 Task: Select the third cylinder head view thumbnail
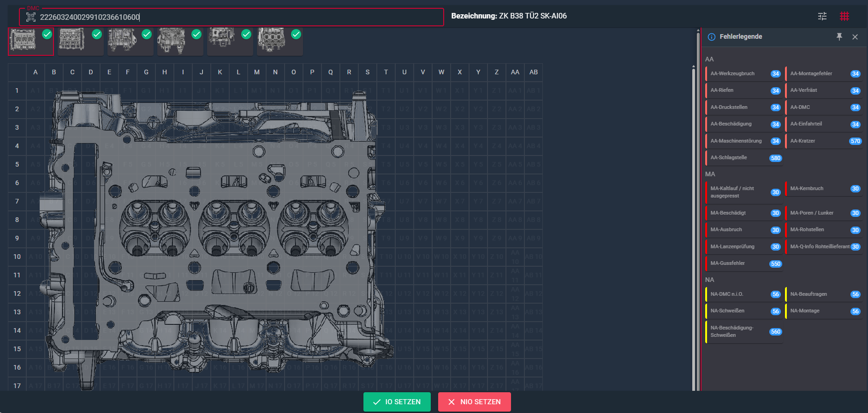(131, 42)
